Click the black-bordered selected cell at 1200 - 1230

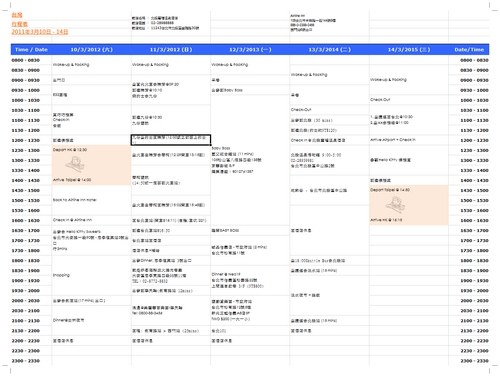(171, 140)
